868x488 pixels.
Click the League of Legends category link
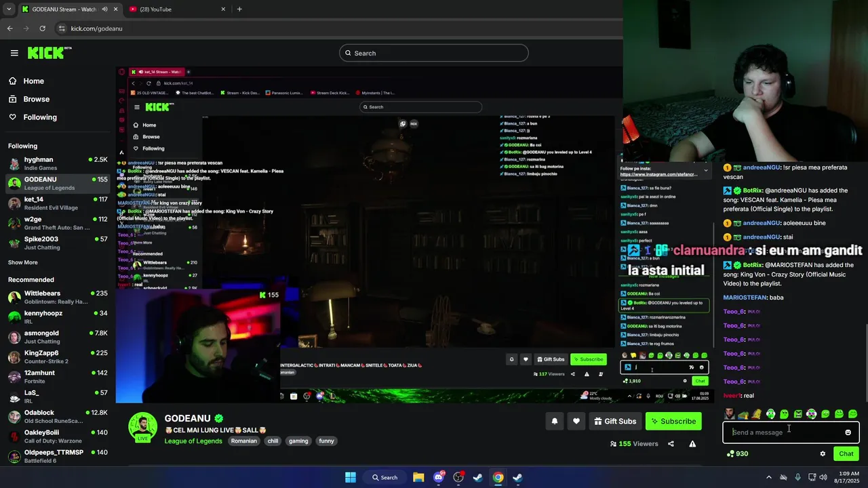point(193,441)
